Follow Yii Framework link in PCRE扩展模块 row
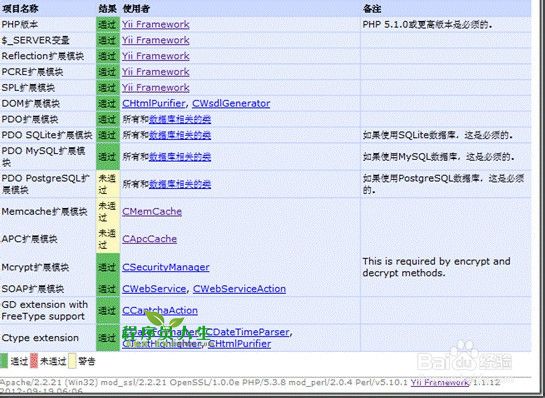The width and height of the screenshot is (545, 398). (156, 72)
